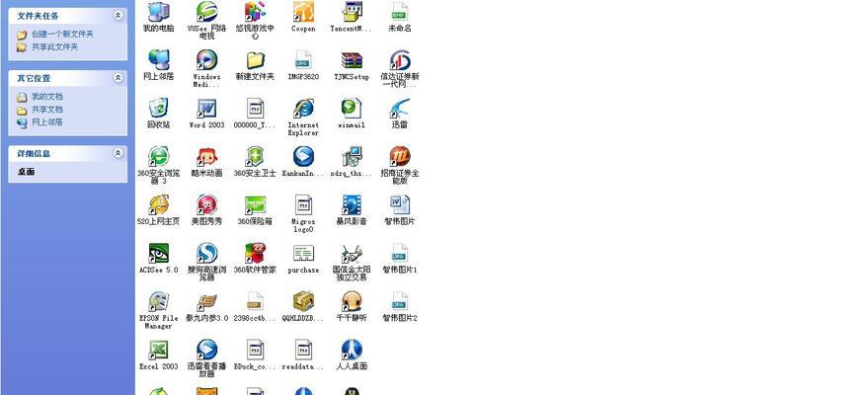Screen dimensions: 868x395
Task: Select the 搜狗高速浏览器 shortcut
Action: tap(206, 253)
